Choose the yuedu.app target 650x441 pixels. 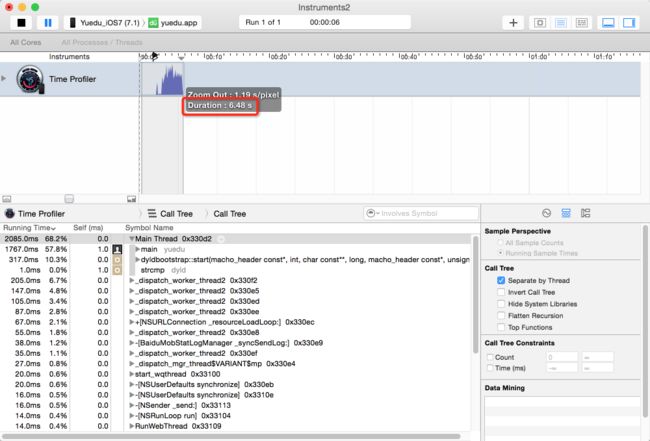click(x=173, y=22)
